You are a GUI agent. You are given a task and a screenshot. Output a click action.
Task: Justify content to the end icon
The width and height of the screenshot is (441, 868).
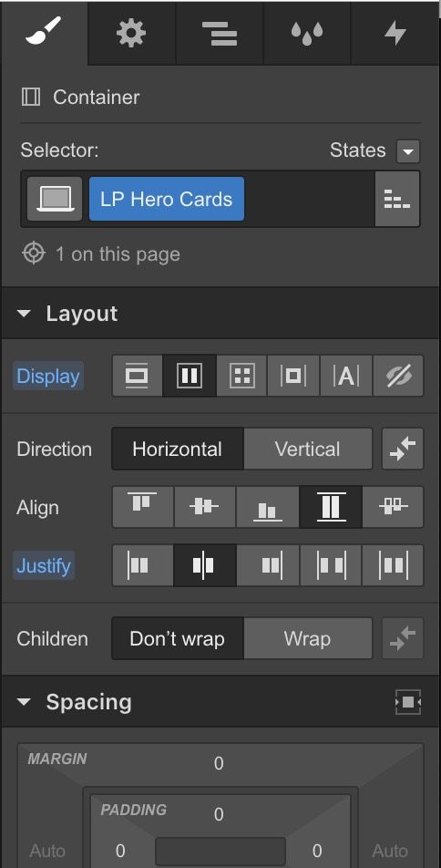pos(268,565)
